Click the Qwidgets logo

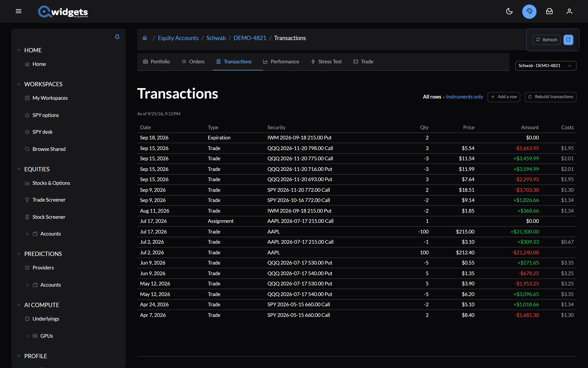click(63, 11)
